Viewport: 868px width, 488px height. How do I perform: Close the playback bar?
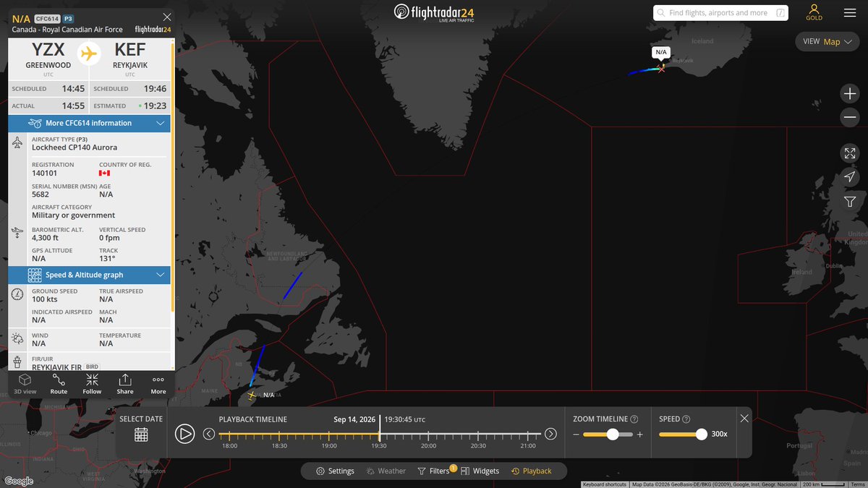click(744, 419)
